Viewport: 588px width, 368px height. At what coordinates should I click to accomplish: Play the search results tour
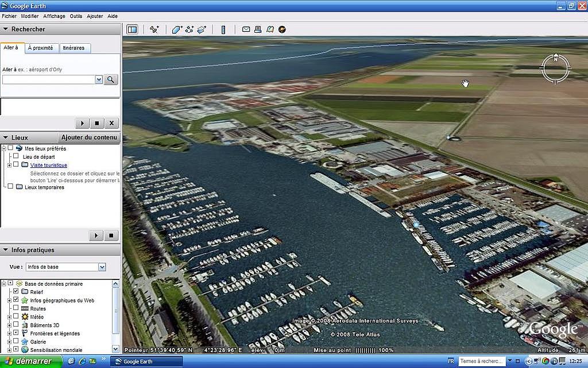(83, 123)
